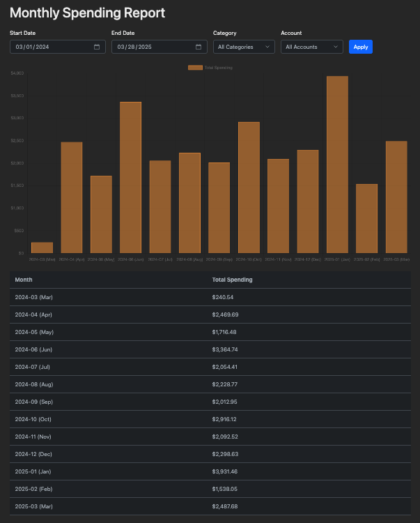The image size is (420, 523).
Task: Click the Total Spending column header
Action: (232, 280)
